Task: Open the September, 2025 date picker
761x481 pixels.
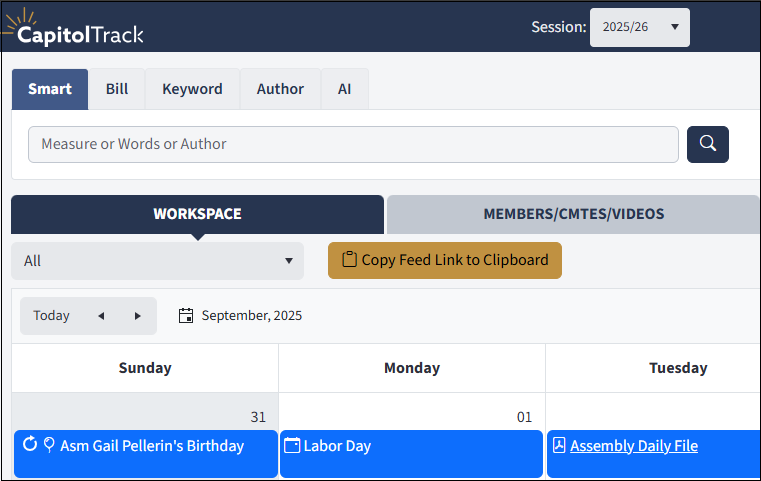Action: (251, 316)
